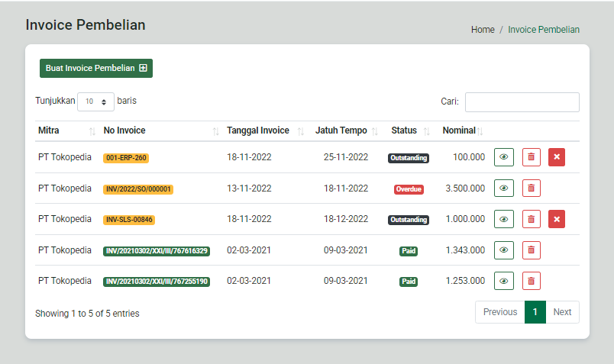Open the Tunjukkan rows-per-page dropdown
The width and height of the screenshot is (614, 364).
pos(95,101)
